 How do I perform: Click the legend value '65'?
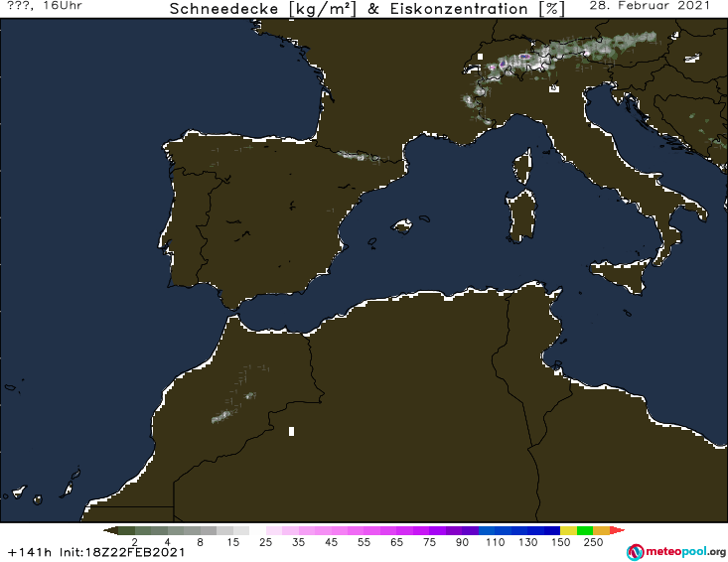(396, 542)
